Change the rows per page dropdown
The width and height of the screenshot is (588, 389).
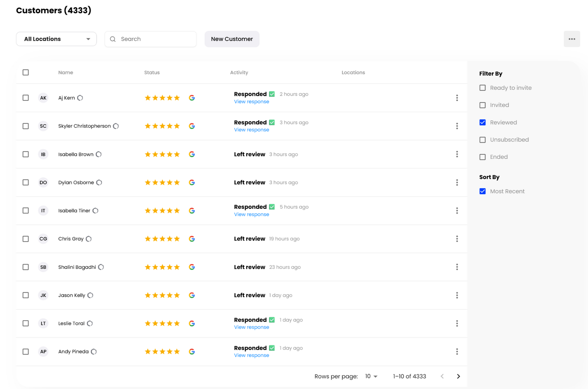coord(371,376)
